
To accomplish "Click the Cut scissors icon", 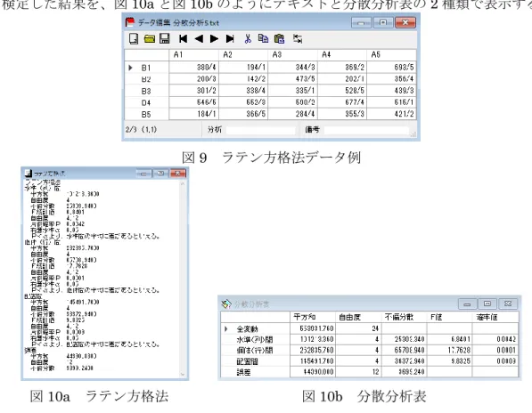I will click(x=248, y=38).
